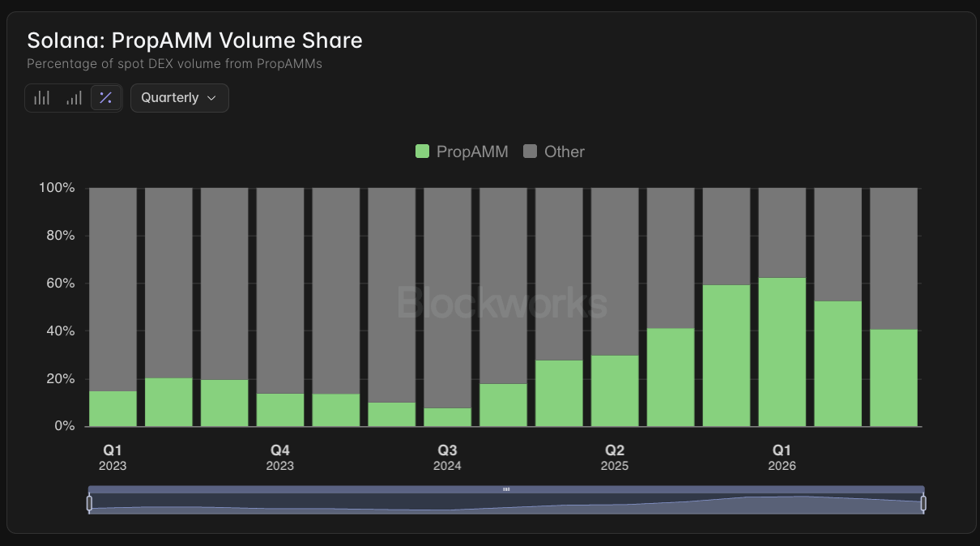This screenshot has width=980, height=546.
Task: Click the Q4 2023 x-axis label
Action: click(x=280, y=458)
